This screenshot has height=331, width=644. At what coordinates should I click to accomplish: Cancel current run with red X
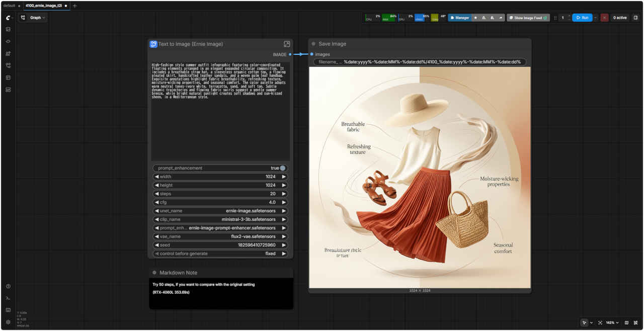tap(604, 18)
